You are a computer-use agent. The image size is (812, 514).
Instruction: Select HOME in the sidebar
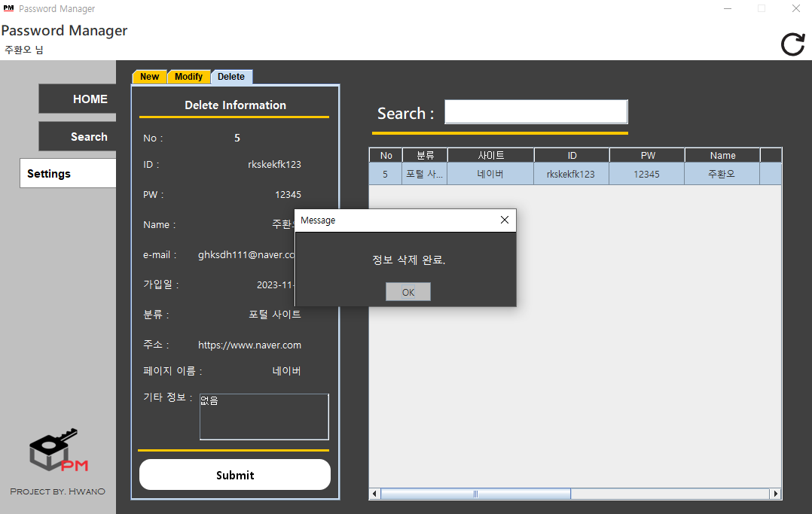[90, 99]
